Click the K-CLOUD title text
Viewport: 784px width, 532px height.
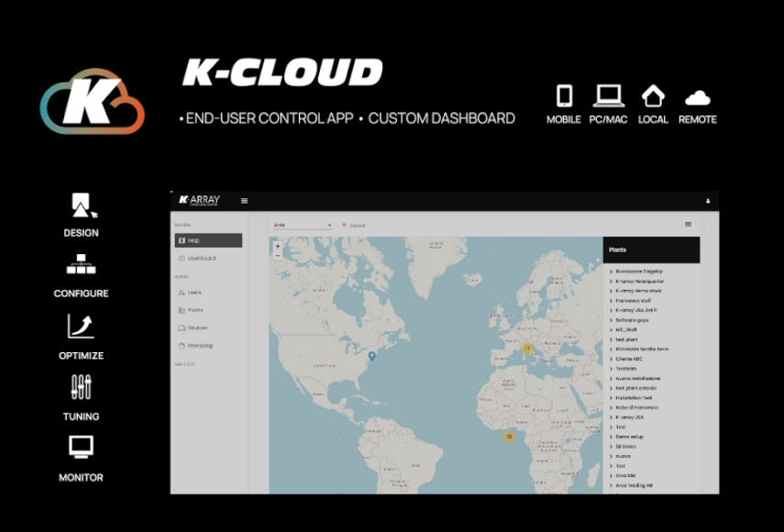[x=282, y=72]
